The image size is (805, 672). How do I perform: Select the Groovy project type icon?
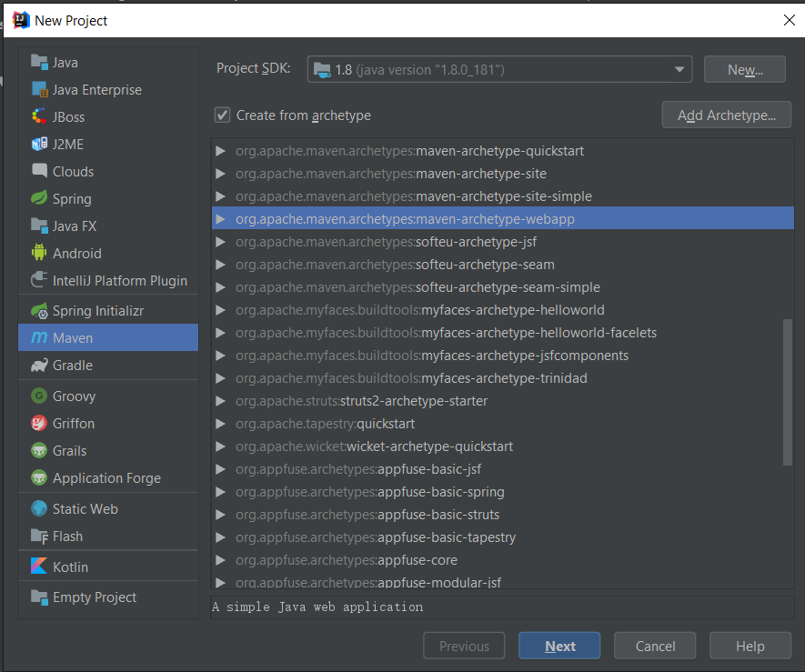(x=38, y=396)
